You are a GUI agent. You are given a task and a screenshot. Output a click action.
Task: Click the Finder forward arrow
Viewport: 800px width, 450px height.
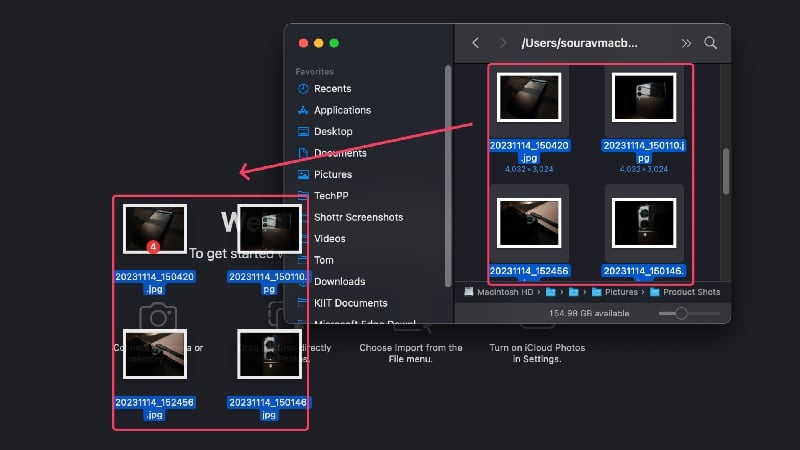503,43
